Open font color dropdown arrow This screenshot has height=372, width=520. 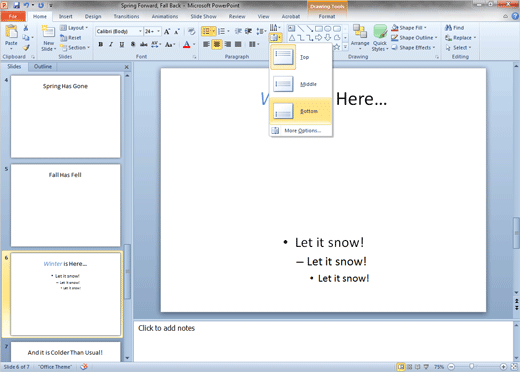coord(194,44)
